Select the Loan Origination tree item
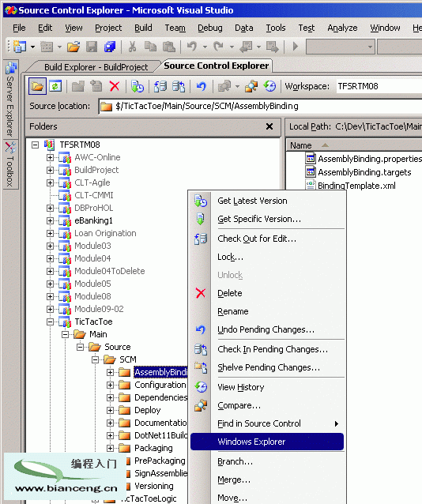 [105, 233]
